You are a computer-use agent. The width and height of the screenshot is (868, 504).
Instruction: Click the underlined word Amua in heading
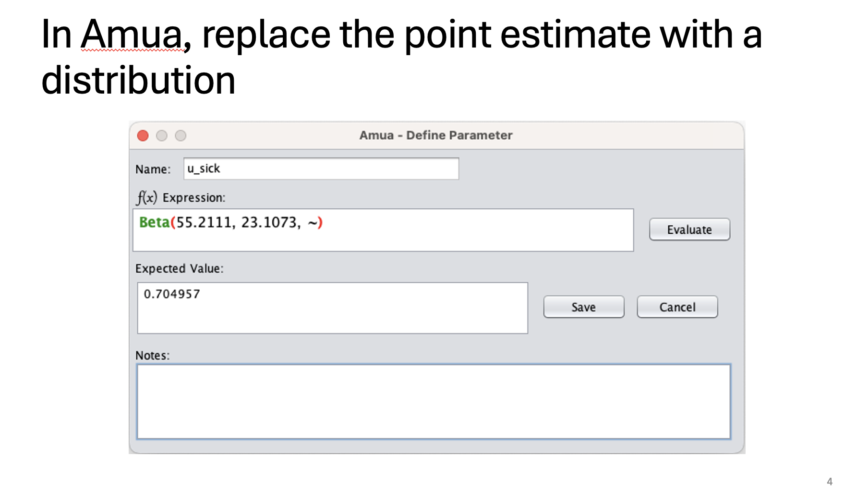click(x=132, y=35)
